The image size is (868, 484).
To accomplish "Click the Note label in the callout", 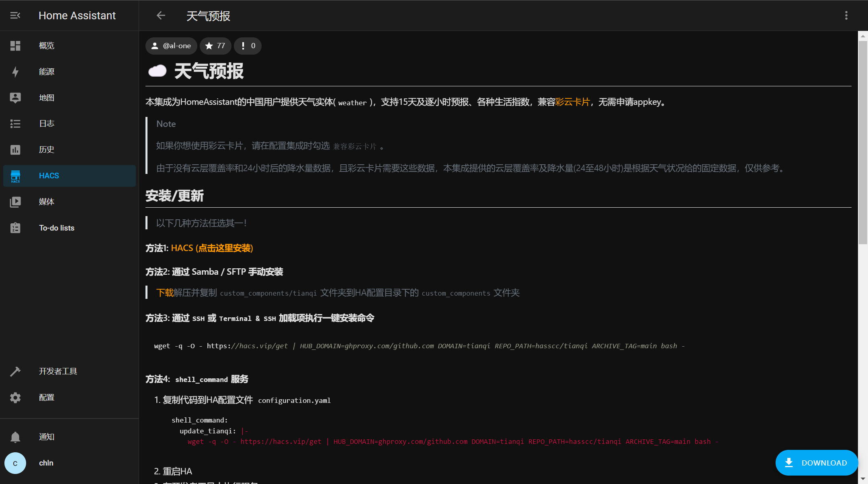I will click(166, 124).
